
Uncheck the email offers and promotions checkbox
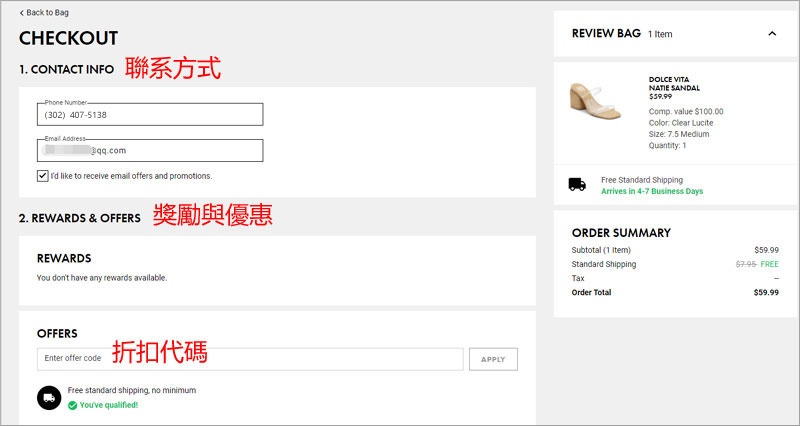[x=42, y=176]
